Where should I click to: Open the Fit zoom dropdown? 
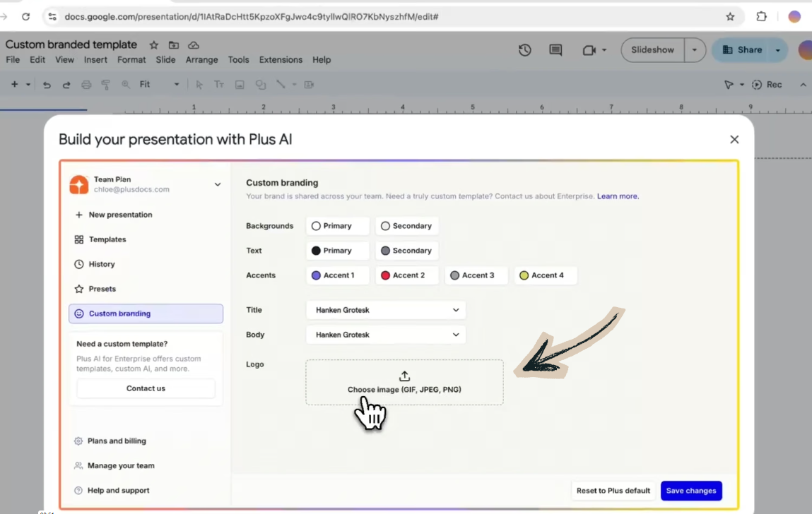pos(159,85)
